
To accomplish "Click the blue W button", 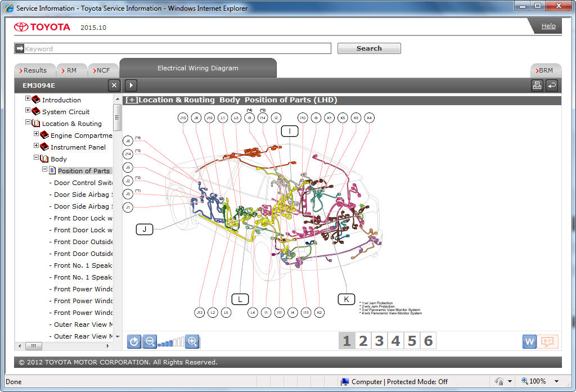I will point(529,342).
